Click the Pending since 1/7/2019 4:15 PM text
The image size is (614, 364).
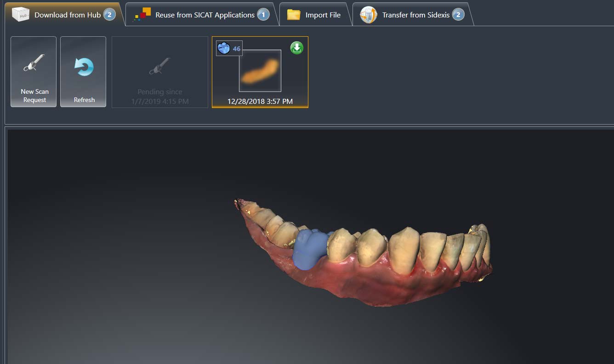160,97
